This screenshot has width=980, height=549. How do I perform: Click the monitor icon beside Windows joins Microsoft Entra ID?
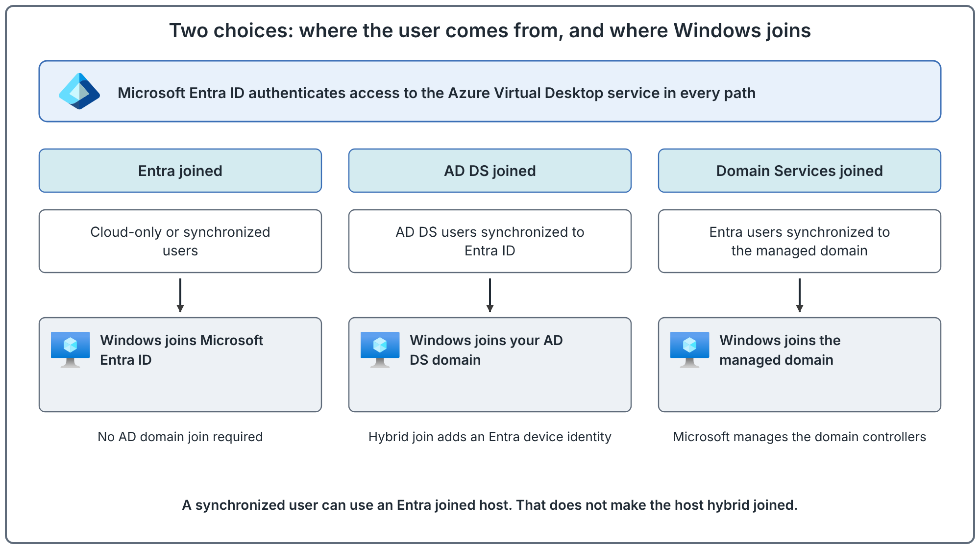click(x=70, y=349)
